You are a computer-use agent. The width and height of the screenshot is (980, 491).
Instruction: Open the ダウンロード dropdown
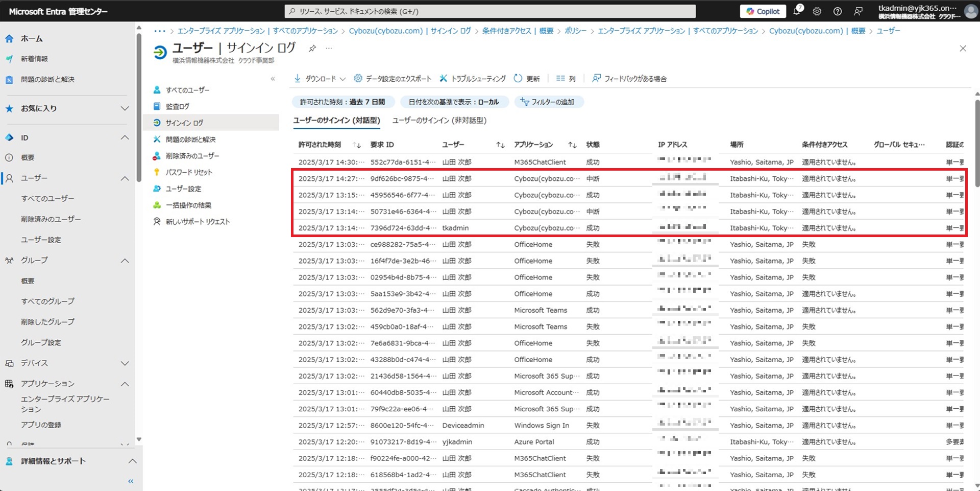[320, 79]
